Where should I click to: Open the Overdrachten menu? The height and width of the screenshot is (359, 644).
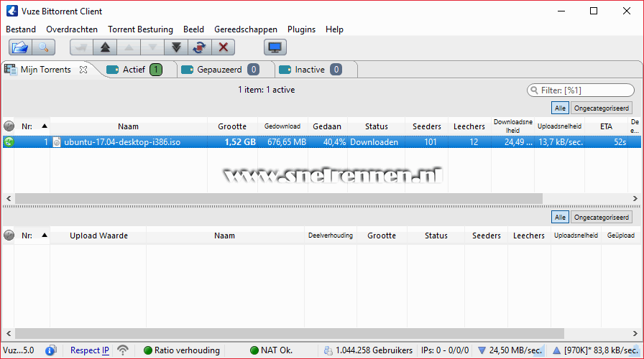[72, 29]
